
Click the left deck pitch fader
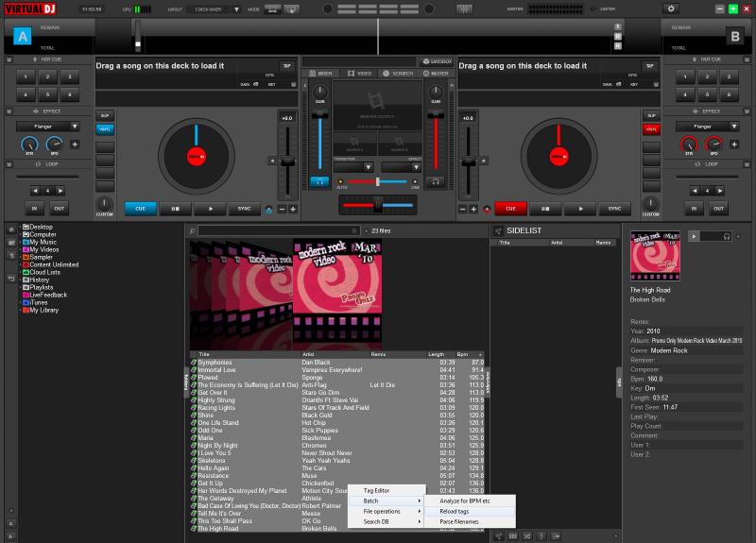click(x=288, y=162)
